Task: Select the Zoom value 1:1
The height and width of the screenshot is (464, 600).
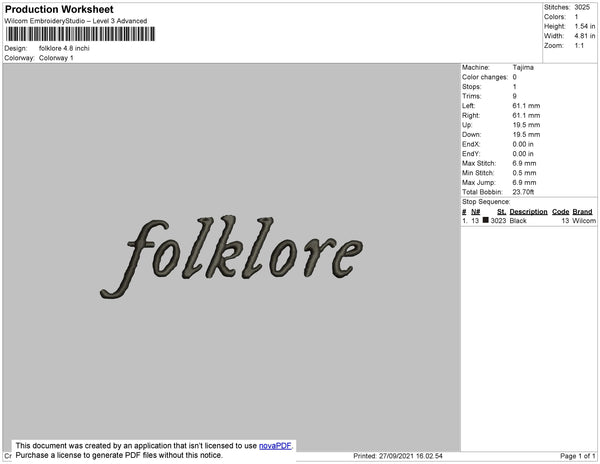Action: 579,46
